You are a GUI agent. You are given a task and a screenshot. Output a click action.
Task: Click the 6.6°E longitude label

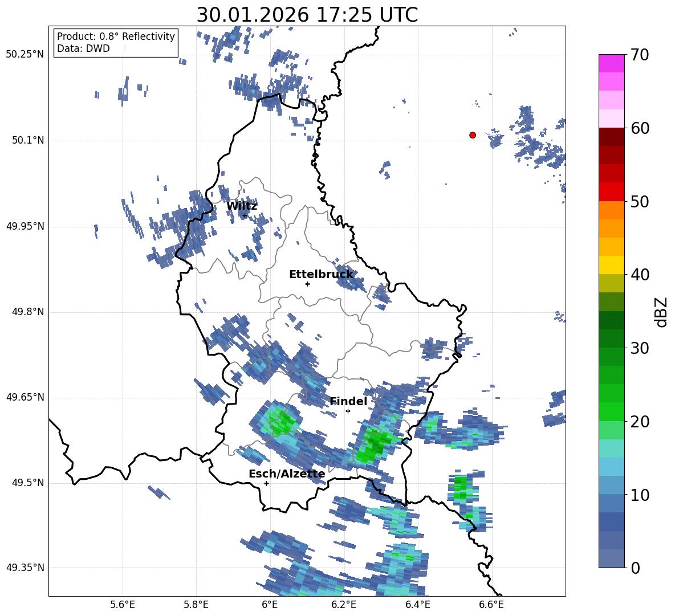point(491,605)
